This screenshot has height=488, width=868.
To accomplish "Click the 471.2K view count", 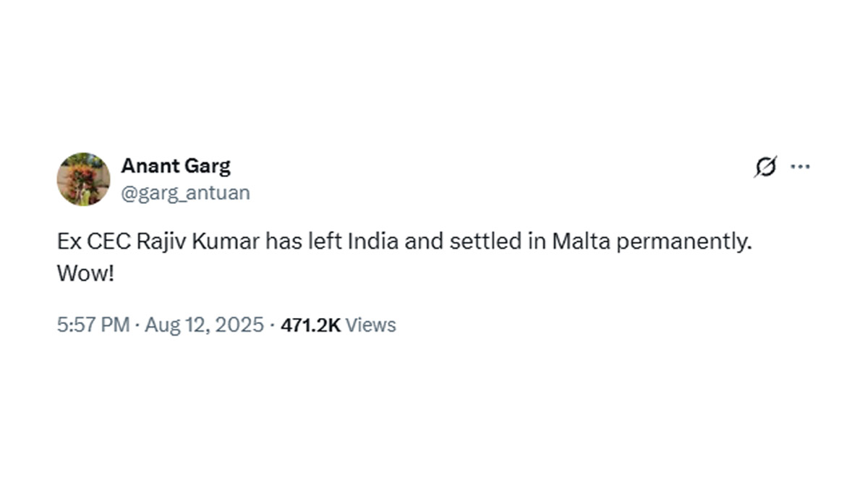I will click(310, 325).
